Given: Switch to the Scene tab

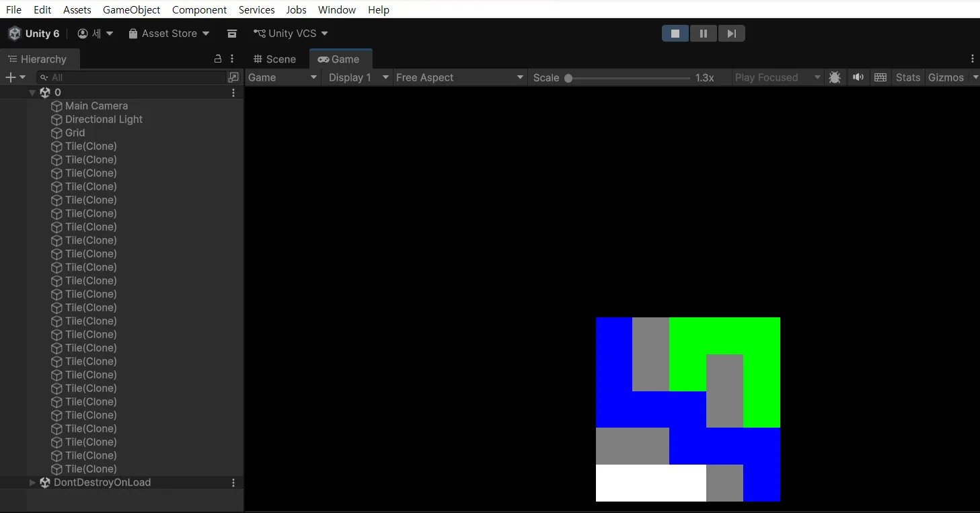Looking at the screenshot, I should tap(274, 59).
